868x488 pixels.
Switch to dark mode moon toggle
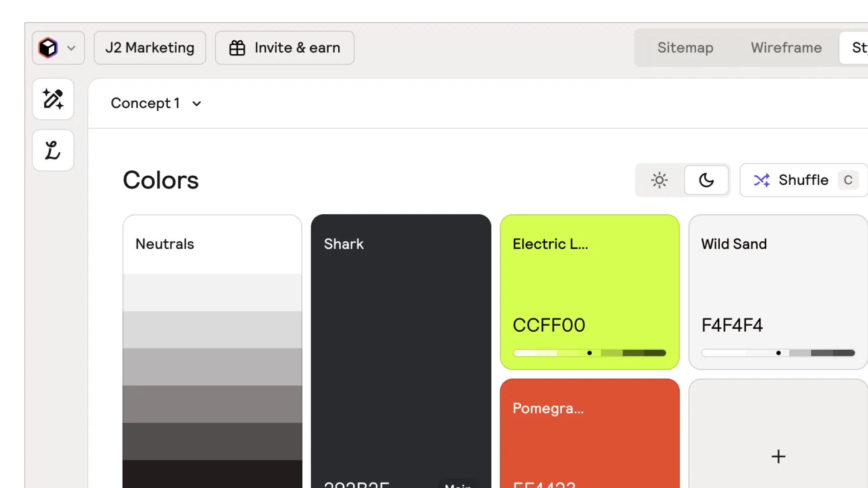point(706,180)
